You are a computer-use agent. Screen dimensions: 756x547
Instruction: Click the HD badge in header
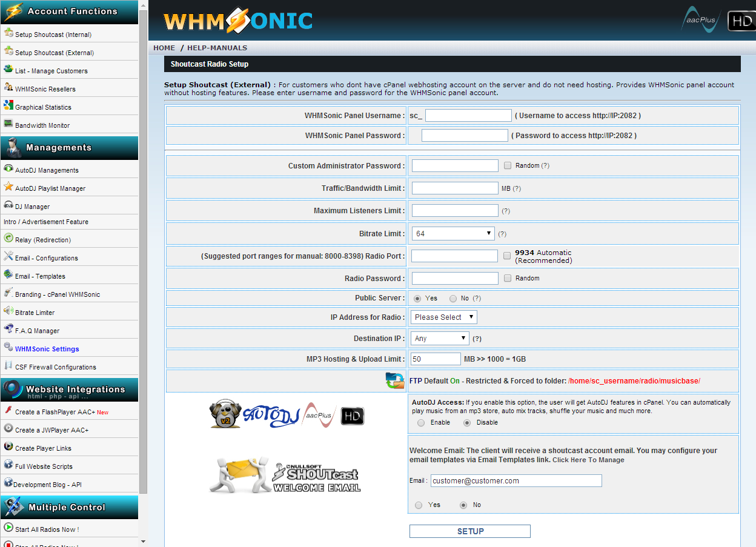tap(741, 21)
